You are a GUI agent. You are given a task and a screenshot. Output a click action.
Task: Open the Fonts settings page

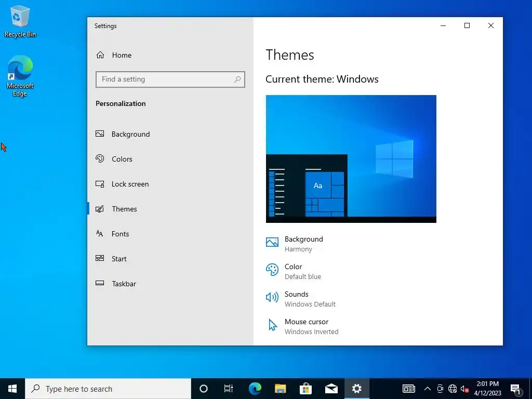(x=170, y=234)
